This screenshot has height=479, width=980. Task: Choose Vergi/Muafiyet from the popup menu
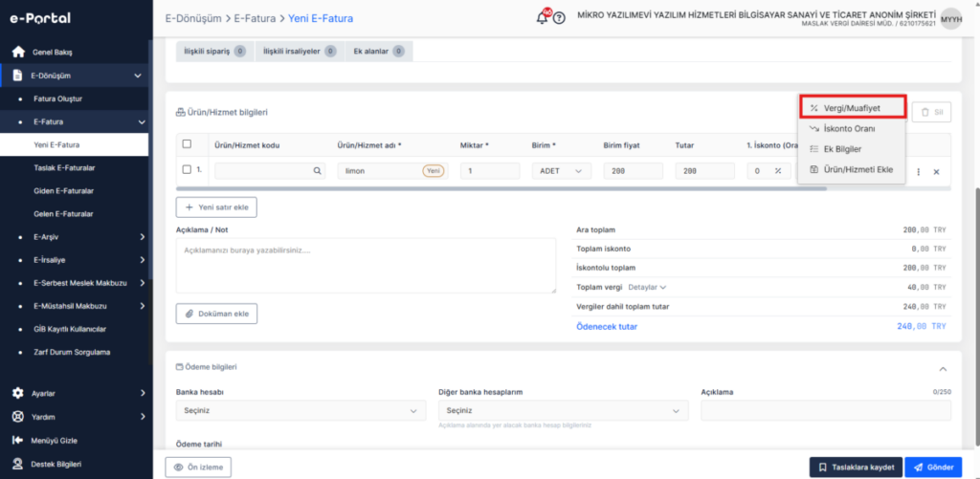tap(852, 108)
